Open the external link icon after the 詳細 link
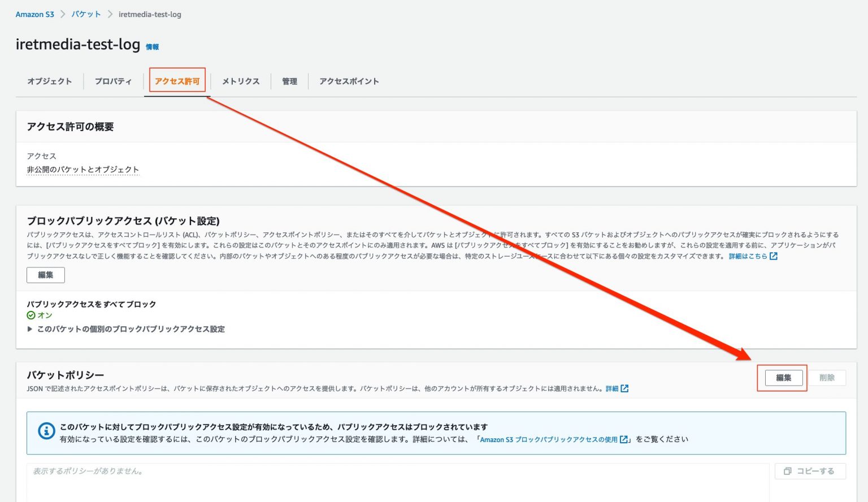868x502 pixels. [x=624, y=388]
